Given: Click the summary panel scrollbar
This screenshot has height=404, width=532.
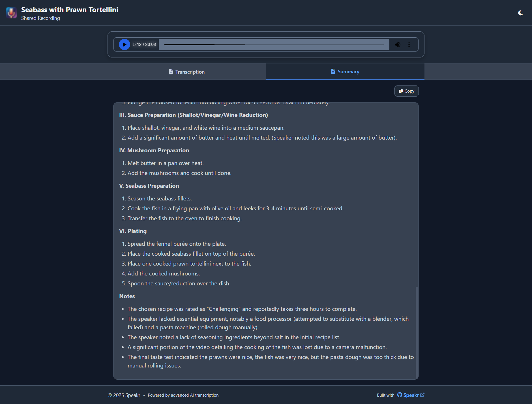Looking at the screenshot, I should [x=417, y=331].
